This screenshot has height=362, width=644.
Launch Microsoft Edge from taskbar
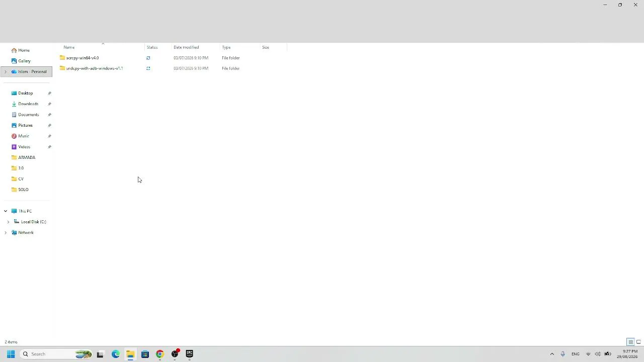point(115,354)
